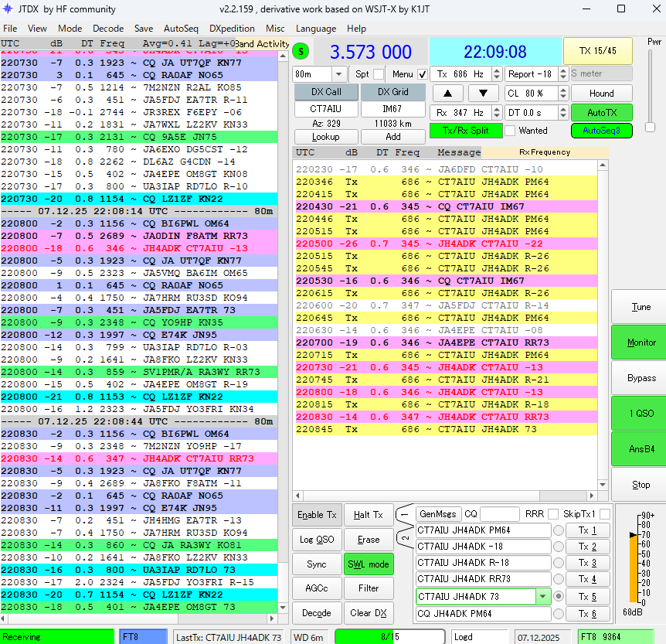Screen dimensions: 666x644
Task: Select the Tx 3 message radio button
Action: 559,563
